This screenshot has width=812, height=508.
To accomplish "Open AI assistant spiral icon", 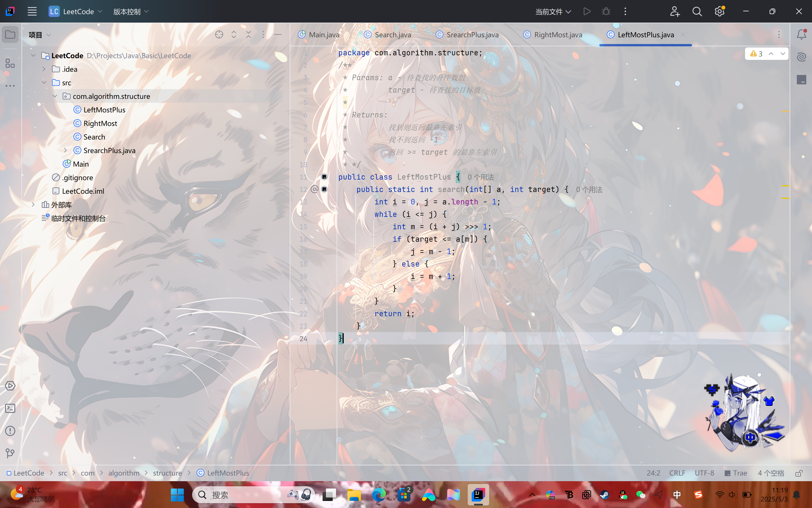I will pos(801,57).
